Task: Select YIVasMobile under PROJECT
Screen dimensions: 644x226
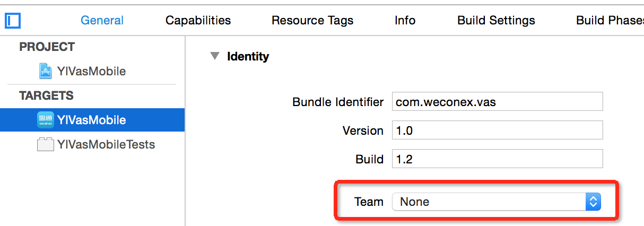Action: click(x=92, y=71)
